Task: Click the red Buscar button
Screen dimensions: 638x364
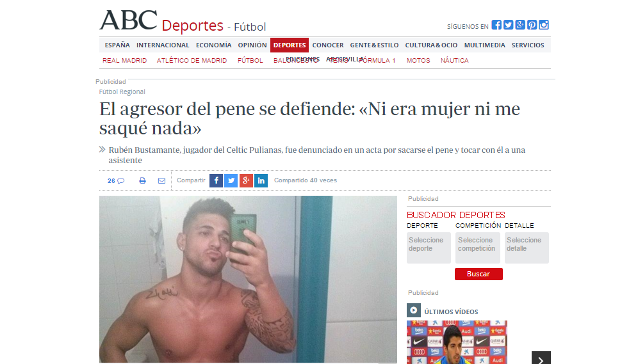Action: pos(478,274)
